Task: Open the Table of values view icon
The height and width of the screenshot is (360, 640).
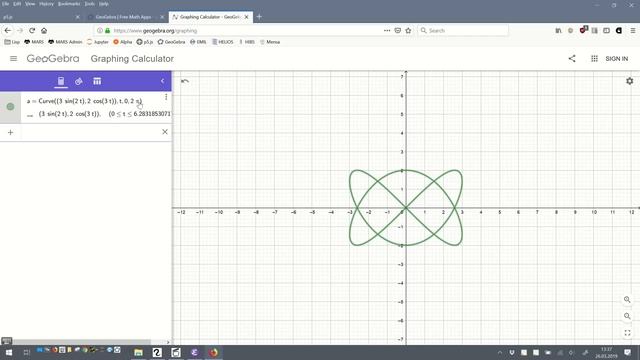Action: pos(97,81)
